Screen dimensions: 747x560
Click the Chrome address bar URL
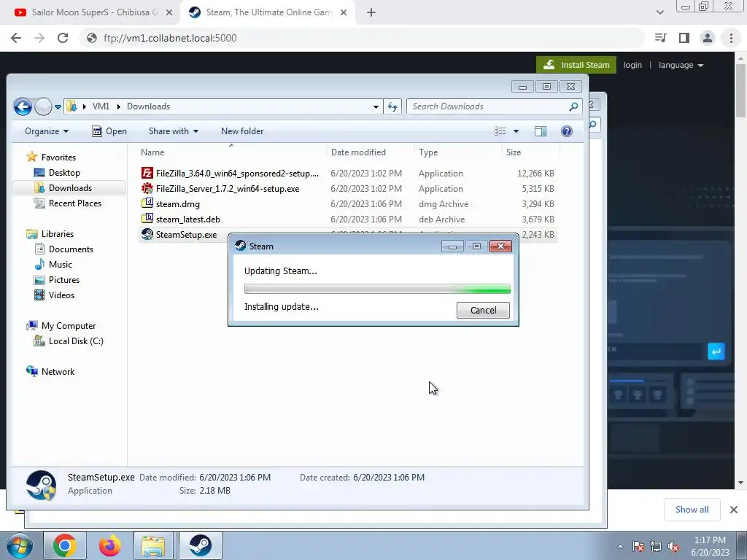170,38
